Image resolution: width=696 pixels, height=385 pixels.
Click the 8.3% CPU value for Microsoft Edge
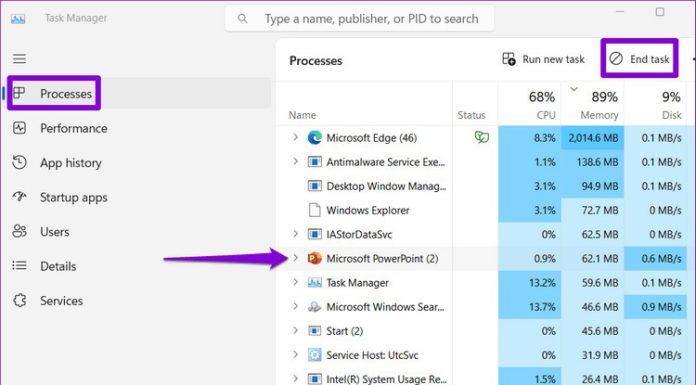tap(545, 138)
